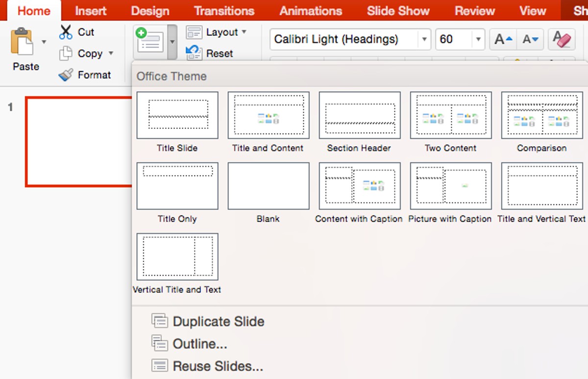Image resolution: width=588 pixels, height=379 pixels.
Task: Expand the font name dropdown arrow
Action: [424, 39]
